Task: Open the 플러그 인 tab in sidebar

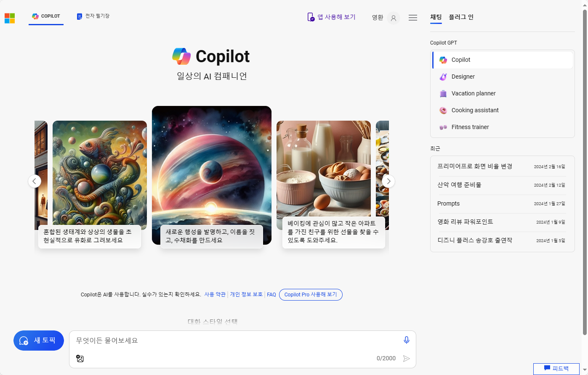Action: coord(461,17)
